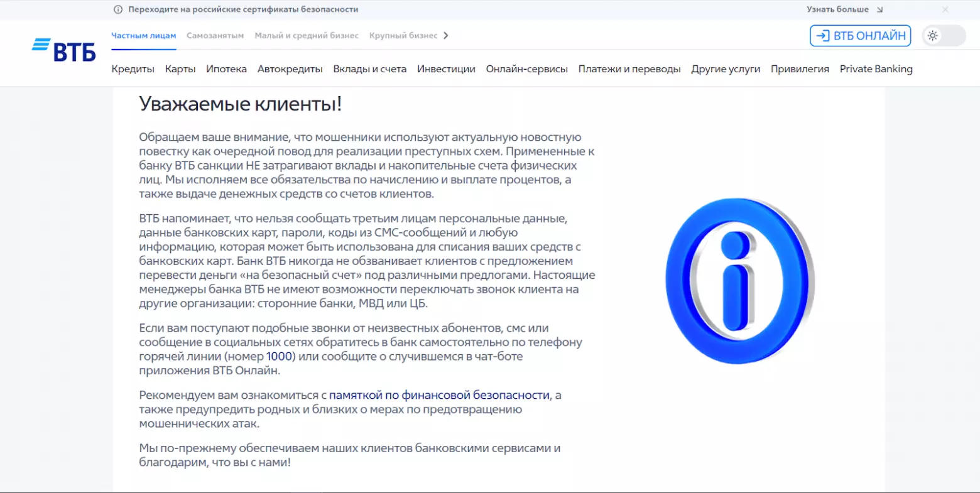Click 'Инвестиции' navigation item
Viewport: 980px width, 493px height.
click(446, 69)
